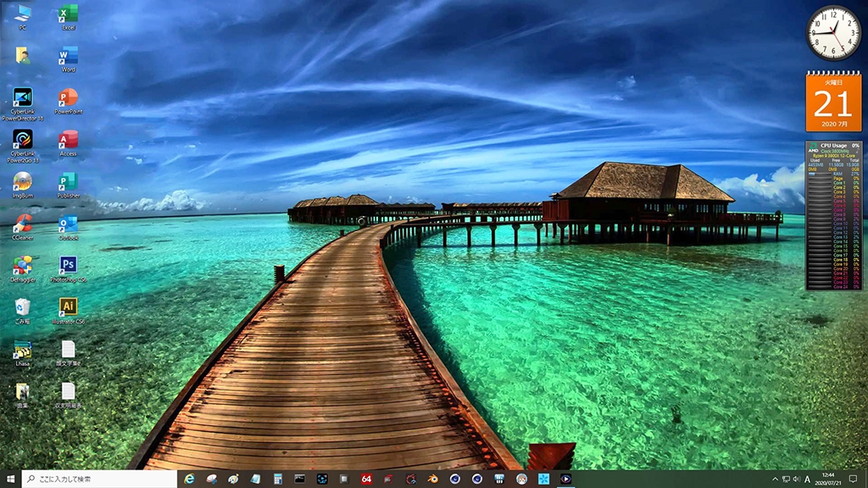Open the notification action center icon
This screenshot has height=488, width=868.
pyautogui.click(x=853, y=479)
